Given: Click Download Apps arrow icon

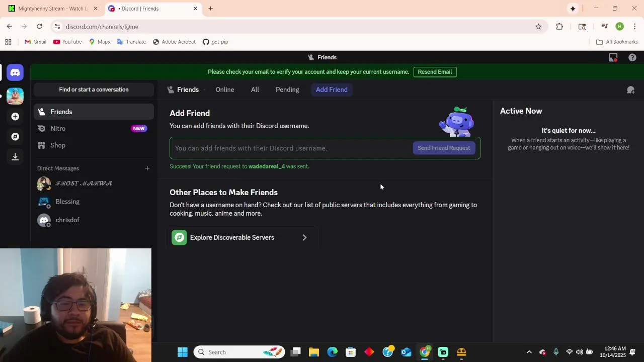Looking at the screenshot, I should 15,157.
